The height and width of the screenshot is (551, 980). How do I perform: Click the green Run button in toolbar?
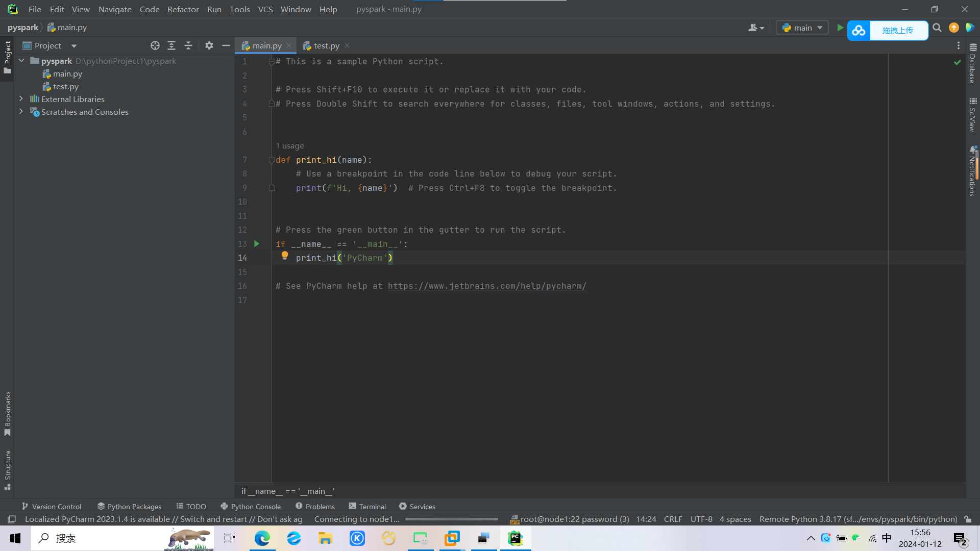tap(840, 28)
